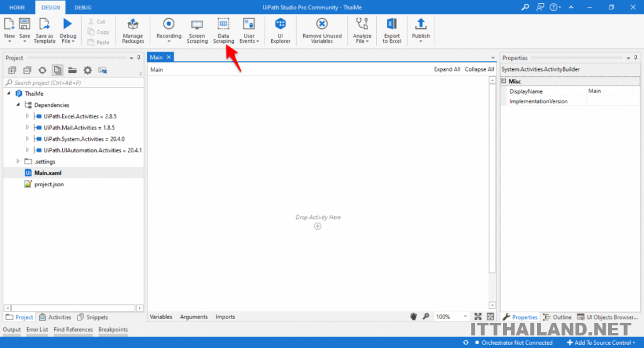Screen dimensions: 644x348
Task: Open Help question mark menu
Action: click(x=555, y=7)
